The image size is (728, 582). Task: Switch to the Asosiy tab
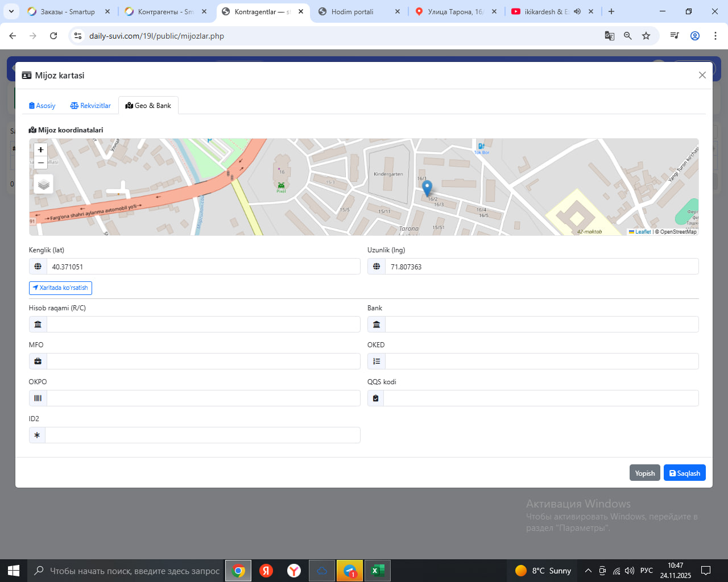(x=42, y=106)
